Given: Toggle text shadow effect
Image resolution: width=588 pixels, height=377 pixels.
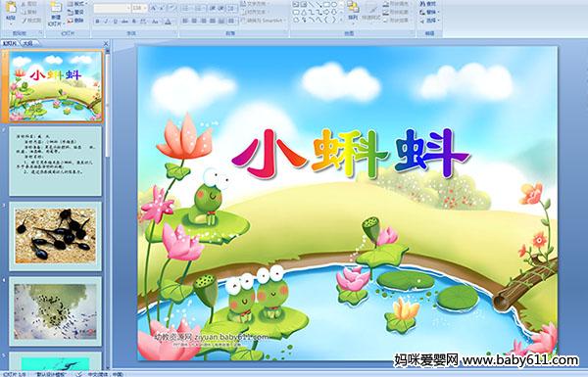Looking at the screenshot, I should pyautogui.click(x=133, y=22).
